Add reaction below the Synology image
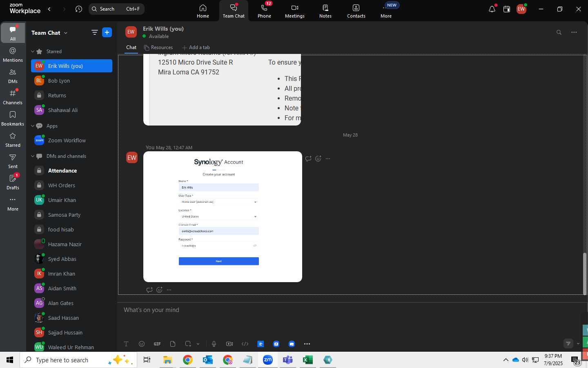Screen dimensions: 588x368 [159, 290]
